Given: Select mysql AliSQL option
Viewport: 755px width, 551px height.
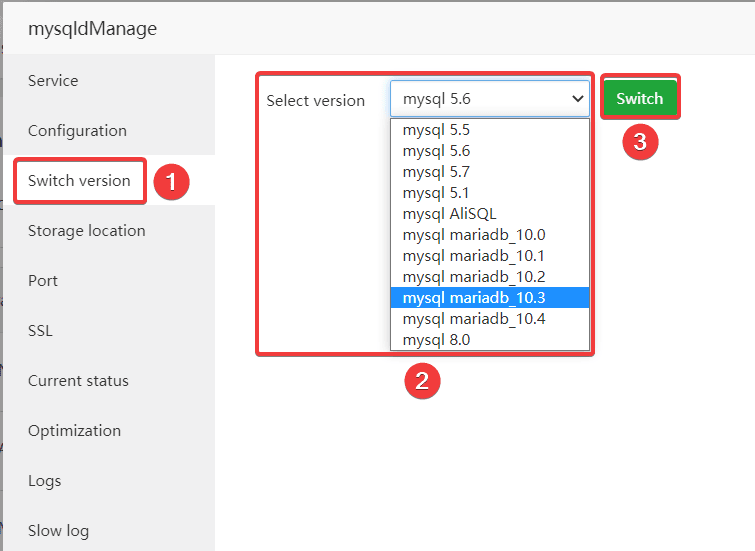Looking at the screenshot, I should [x=449, y=214].
